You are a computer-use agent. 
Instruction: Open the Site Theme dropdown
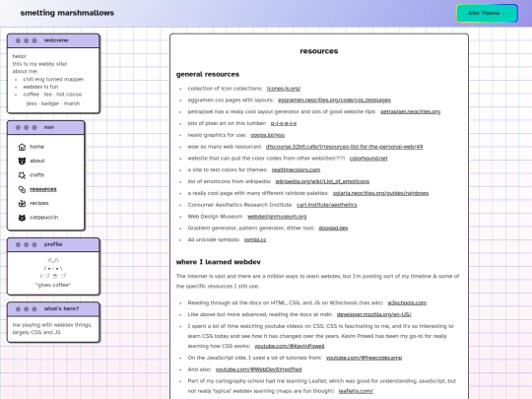click(x=487, y=13)
